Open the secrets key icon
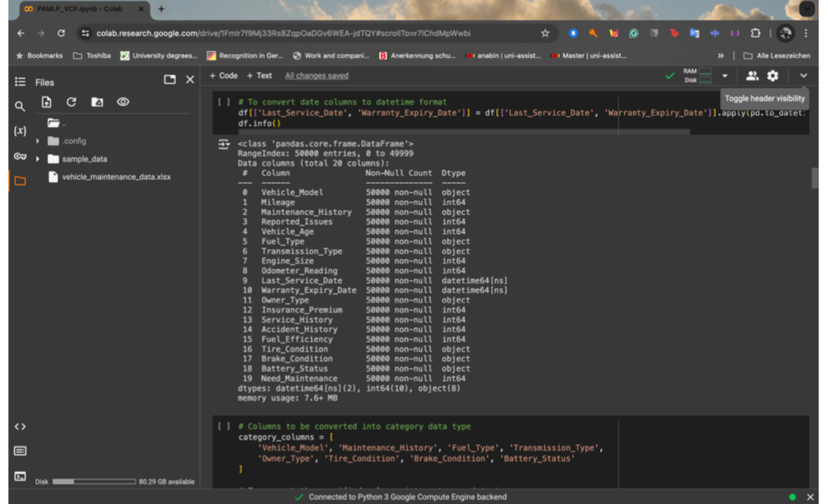The image size is (828, 504). click(20, 156)
